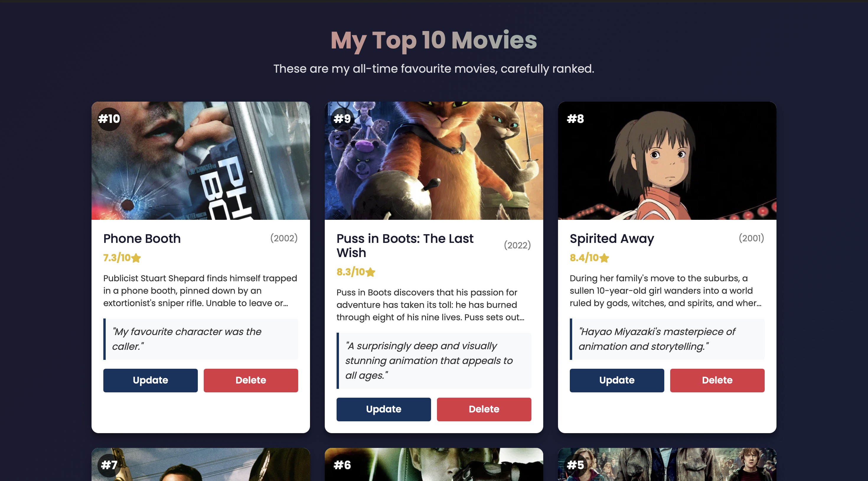Select the Puss in Boots: The Last Wish title

click(x=405, y=246)
